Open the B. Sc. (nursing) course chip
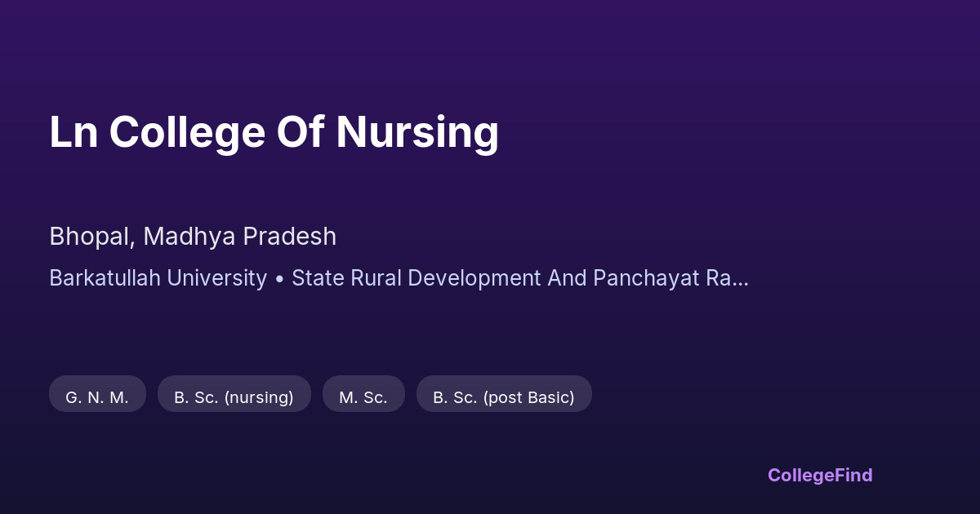 (234, 397)
